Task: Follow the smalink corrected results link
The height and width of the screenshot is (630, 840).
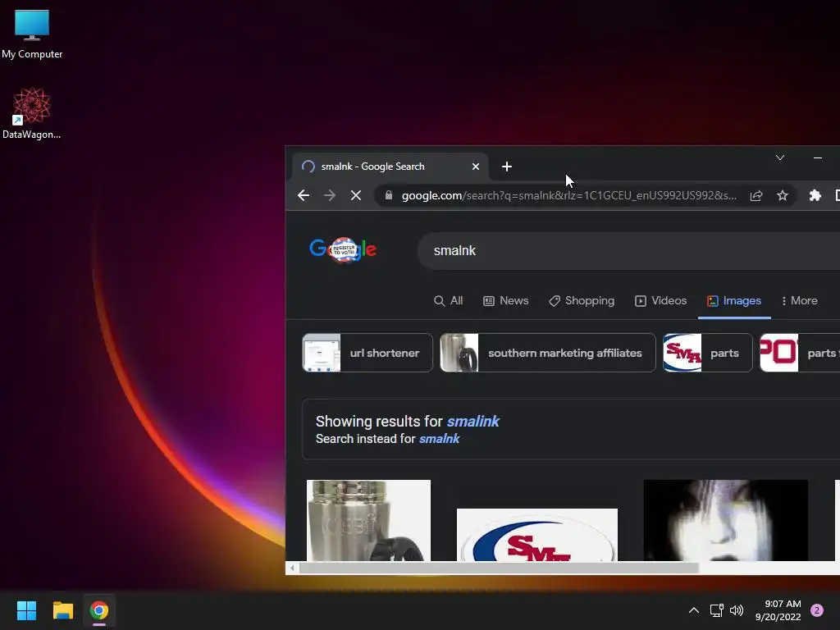Action: click(473, 422)
